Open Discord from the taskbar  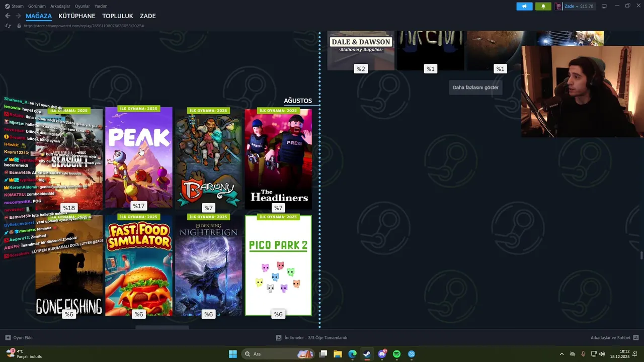coord(382,354)
